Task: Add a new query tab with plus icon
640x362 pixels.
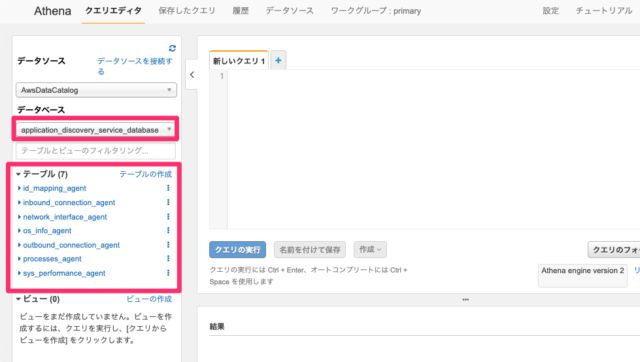Action: click(278, 60)
